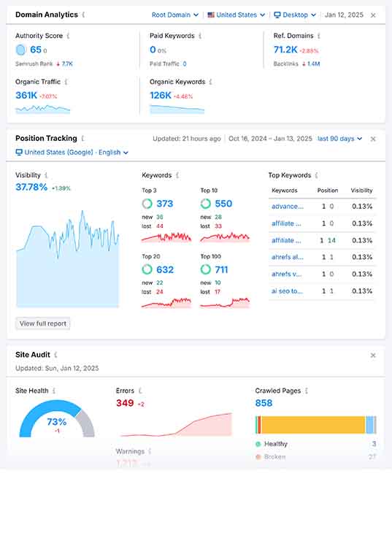Open Authority Score value 65
Screen dimensions: 392x541
(36, 50)
